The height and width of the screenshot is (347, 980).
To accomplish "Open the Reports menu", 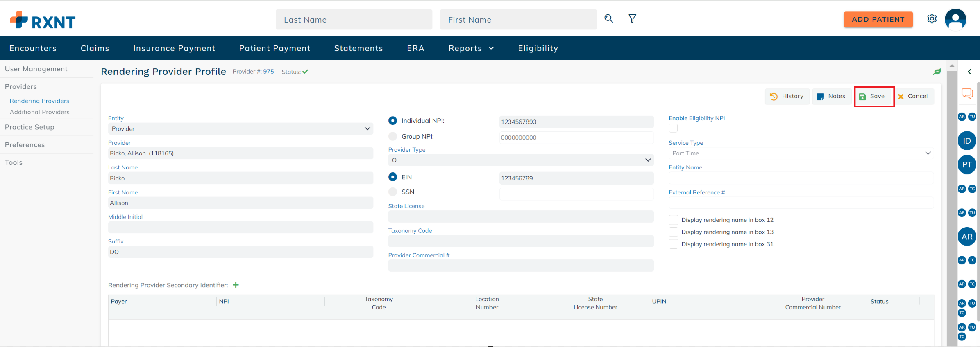I will [471, 48].
